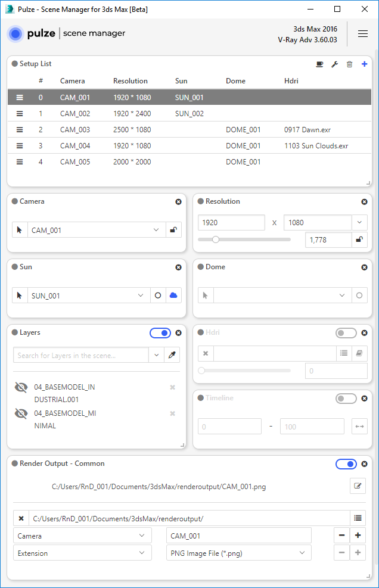Delete setup using the trash icon
Screen dimensions: 379x588
point(349,64)
